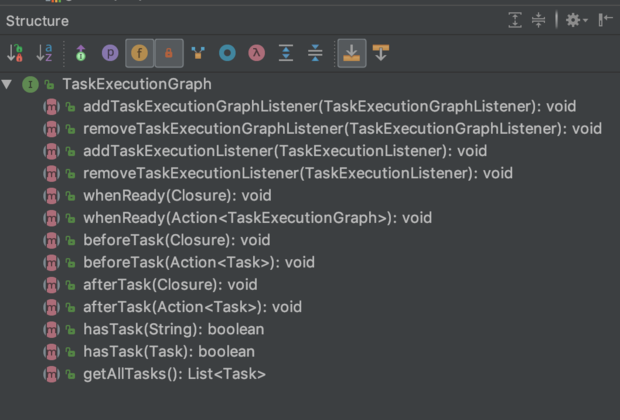
Task: Click Collapse All in Structure toolbar
Action: tap(315, 53)
